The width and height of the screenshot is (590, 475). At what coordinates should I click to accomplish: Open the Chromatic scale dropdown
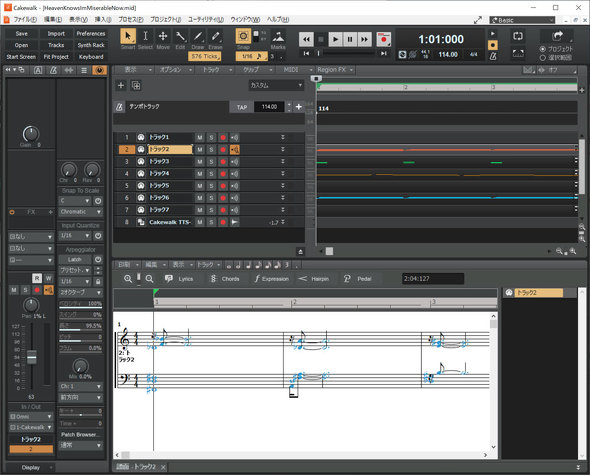click(x=81, y=212)
